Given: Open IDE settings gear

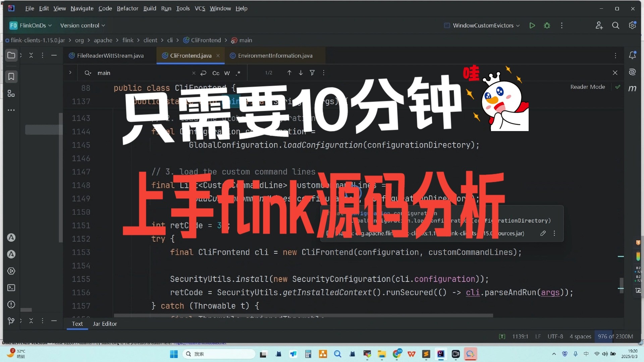Looking at the screenshot, I should pos(632,25).
